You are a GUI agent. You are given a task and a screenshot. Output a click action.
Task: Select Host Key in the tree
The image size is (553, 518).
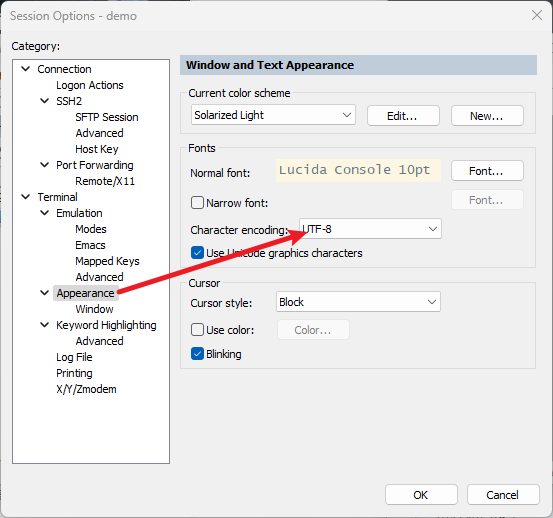(97, 149)
